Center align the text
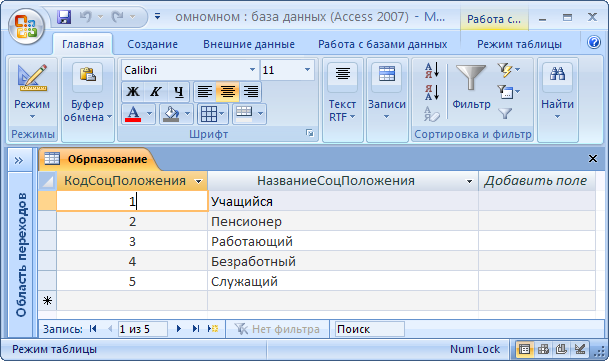This screenshot has width=609, height=361. tap(228, 92)
